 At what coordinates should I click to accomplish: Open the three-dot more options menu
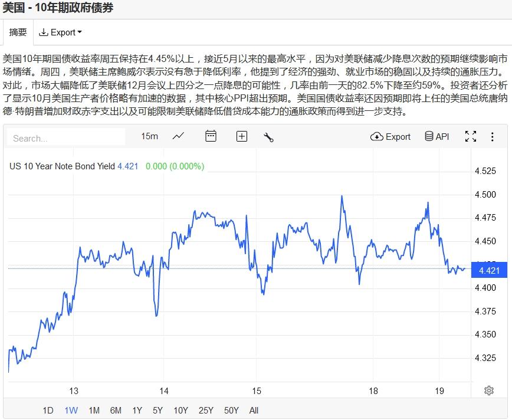(x=492, y=137)
